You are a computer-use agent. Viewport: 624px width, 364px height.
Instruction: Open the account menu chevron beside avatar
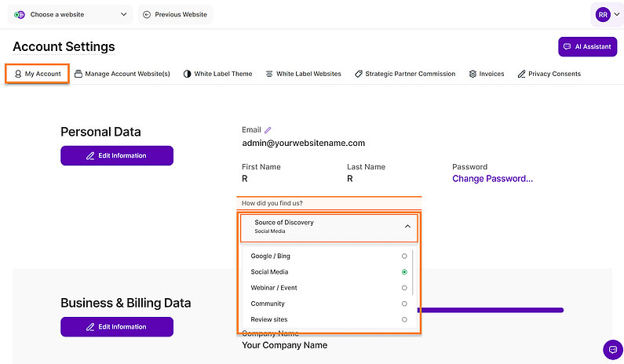click(x=616, y=14)
